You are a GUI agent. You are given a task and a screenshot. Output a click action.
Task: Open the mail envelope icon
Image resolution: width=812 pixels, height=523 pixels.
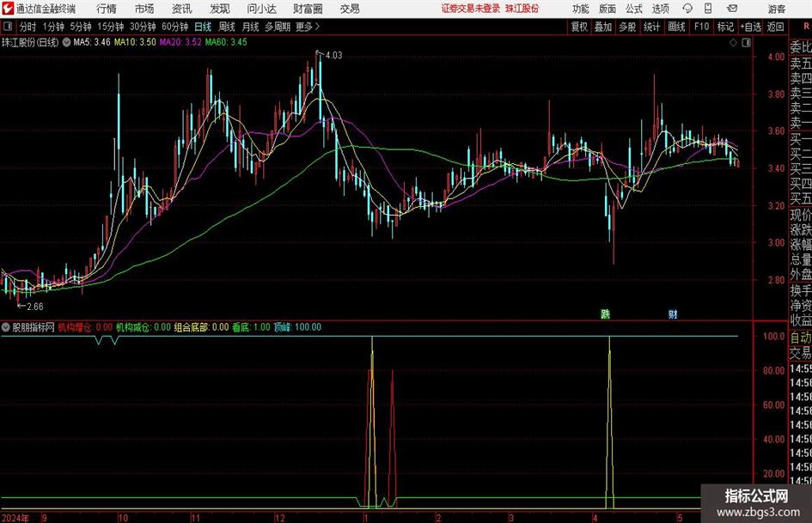tap(732, 9)
